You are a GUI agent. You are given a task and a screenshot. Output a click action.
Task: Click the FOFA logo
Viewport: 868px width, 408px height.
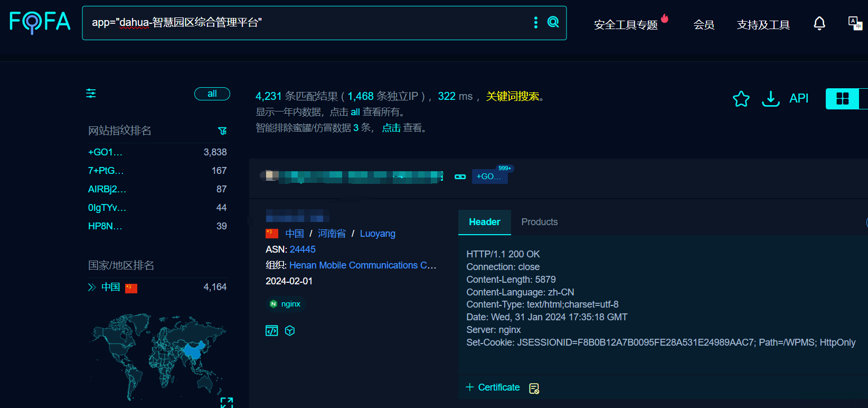40,22
